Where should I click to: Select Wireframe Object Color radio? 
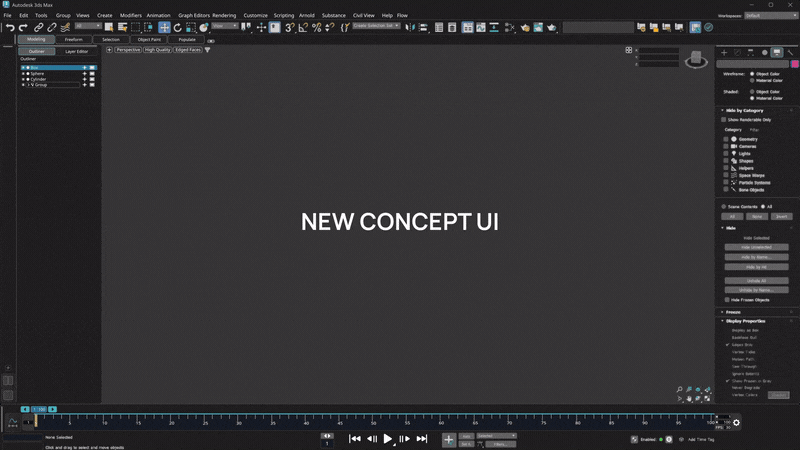pos(752,74)
